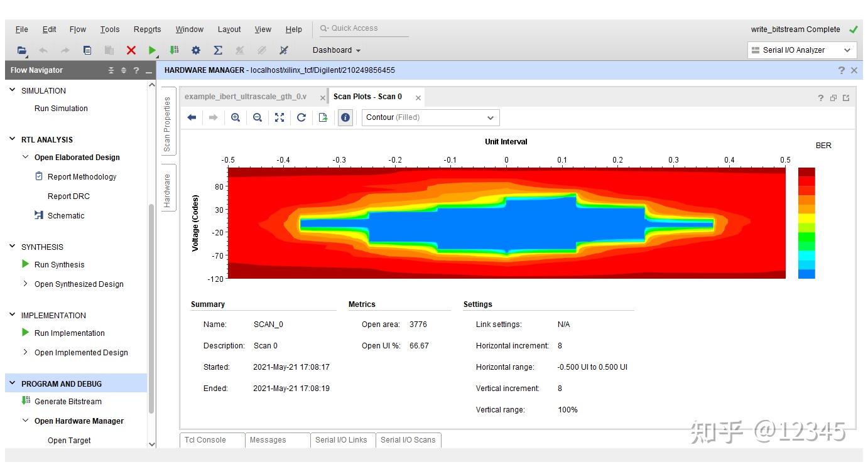The width and height of the screenshot is (868, 467).
Task: Open Settings with the gear icon
Action: click(196, 50)
